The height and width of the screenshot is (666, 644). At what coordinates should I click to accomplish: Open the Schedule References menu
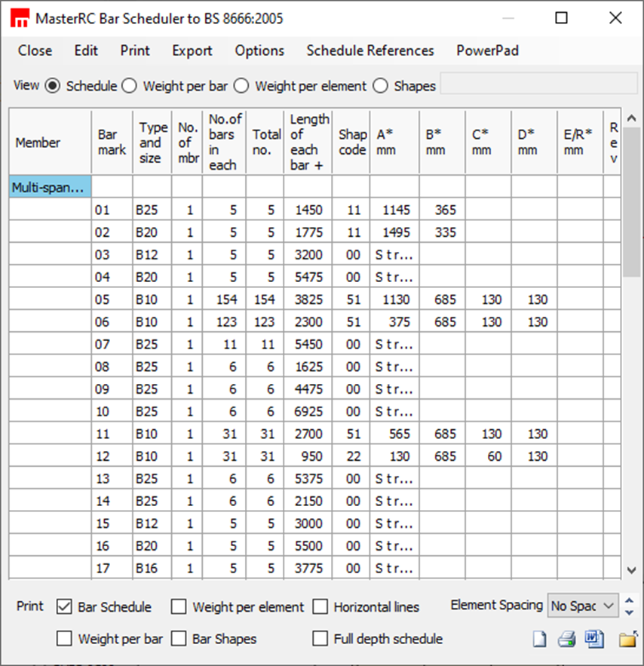(x=370, y=51)
